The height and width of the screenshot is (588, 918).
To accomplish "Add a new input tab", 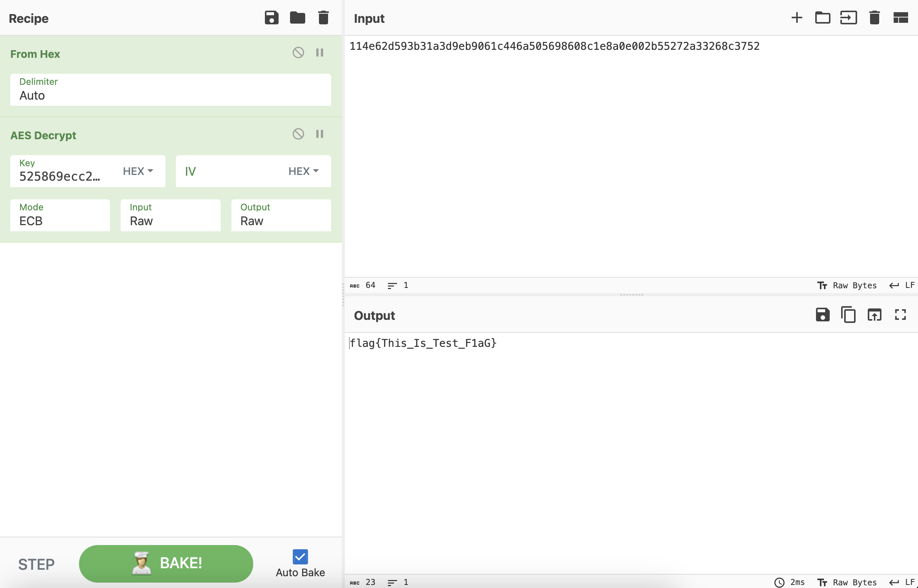I will [x=797, y=18].
